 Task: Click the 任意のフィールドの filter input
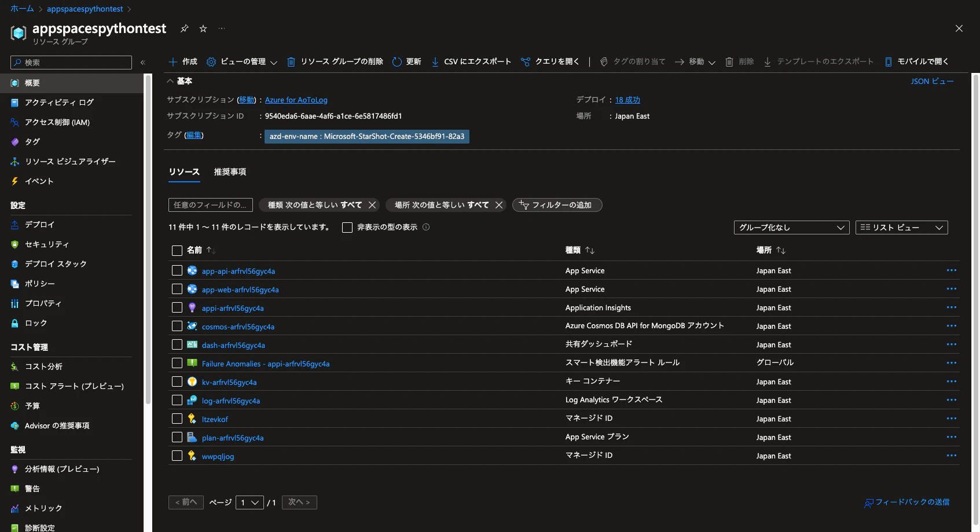click(211, 205)
